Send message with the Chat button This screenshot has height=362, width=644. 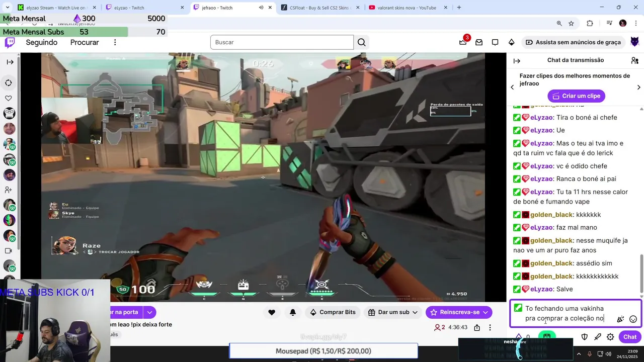point(630,337)
